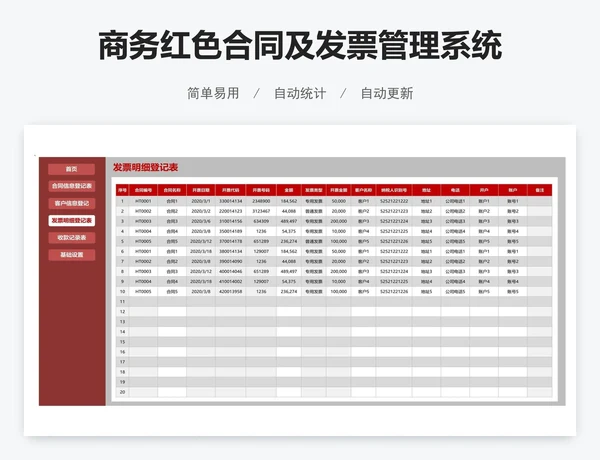Image resolution: width=600 pixels, height=460 pixels.
Task: Select invoice code cell 390014090
Action: pyautogui.click(x=230, y=261)
